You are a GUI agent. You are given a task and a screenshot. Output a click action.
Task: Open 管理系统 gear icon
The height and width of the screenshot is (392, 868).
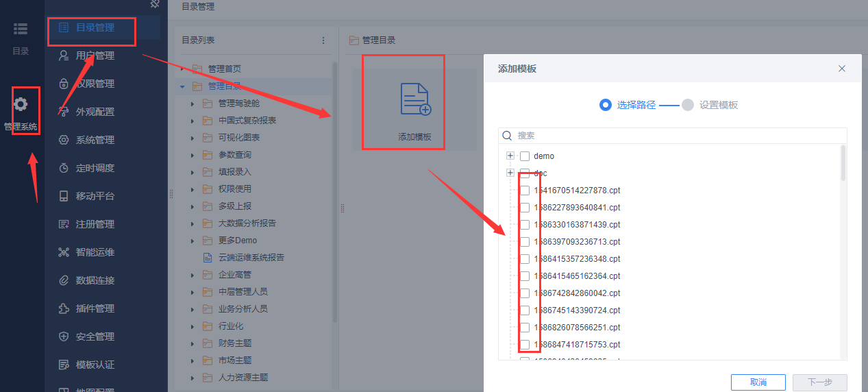[21, 104]
